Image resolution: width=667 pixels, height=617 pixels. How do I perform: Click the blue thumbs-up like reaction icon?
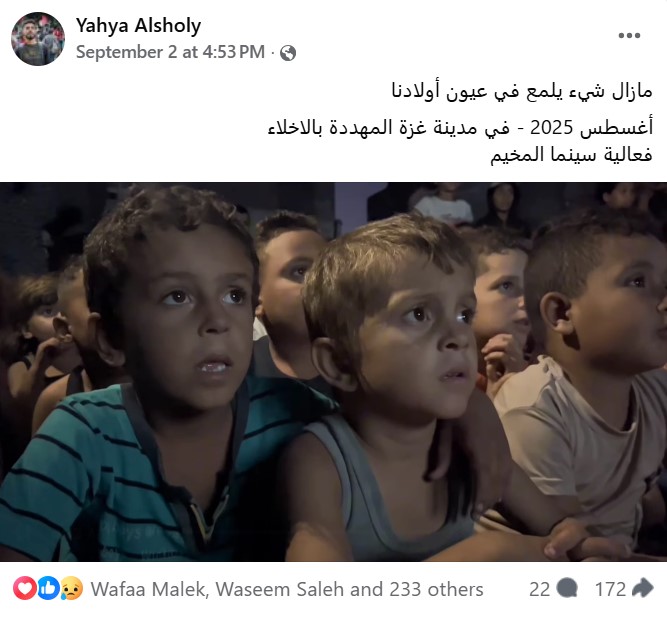pyautogui.click(x=49, y=588)
